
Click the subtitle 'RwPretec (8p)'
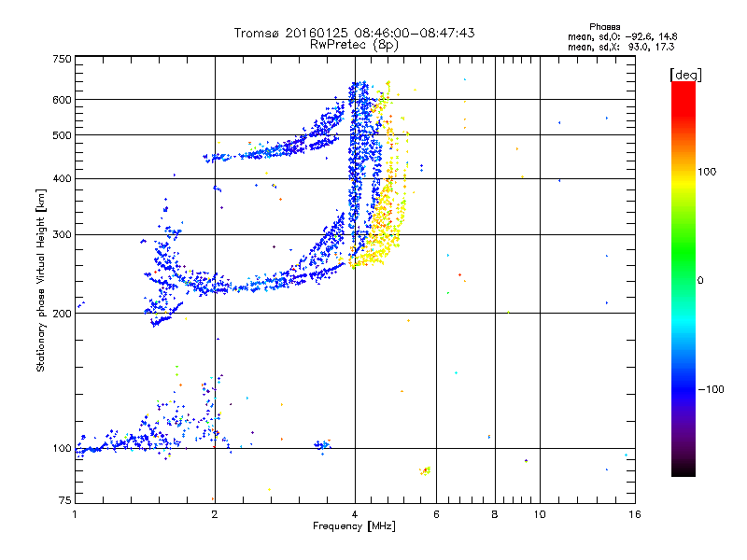click(354, 45)
